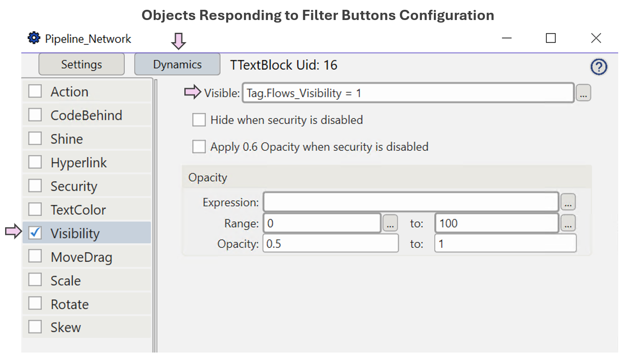Viewport: 625px width, 364px height.
Task: Enable Hide when security is disabled
Action: point(199,120)
